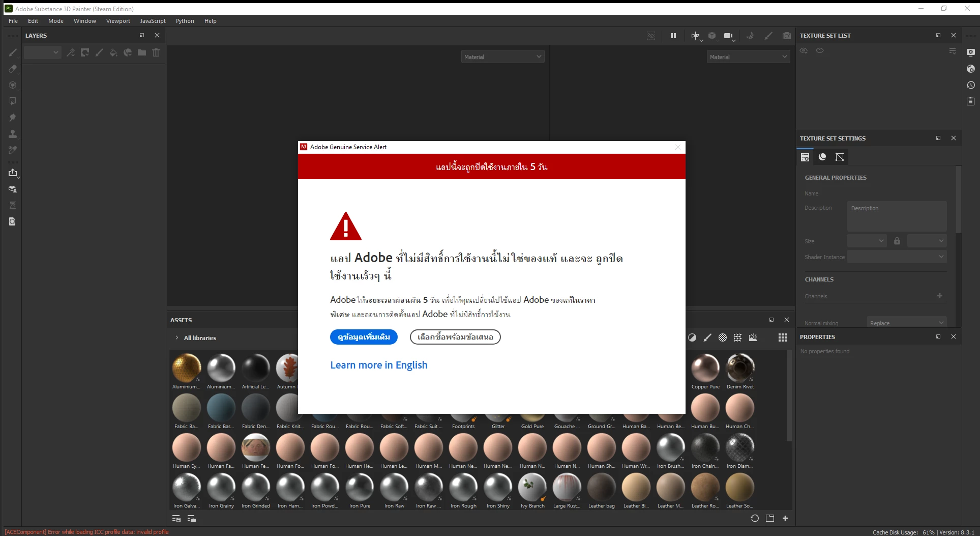980x536 pixels.
Task: Open the Export textures share icon
Action: click(x=13, y=173)
